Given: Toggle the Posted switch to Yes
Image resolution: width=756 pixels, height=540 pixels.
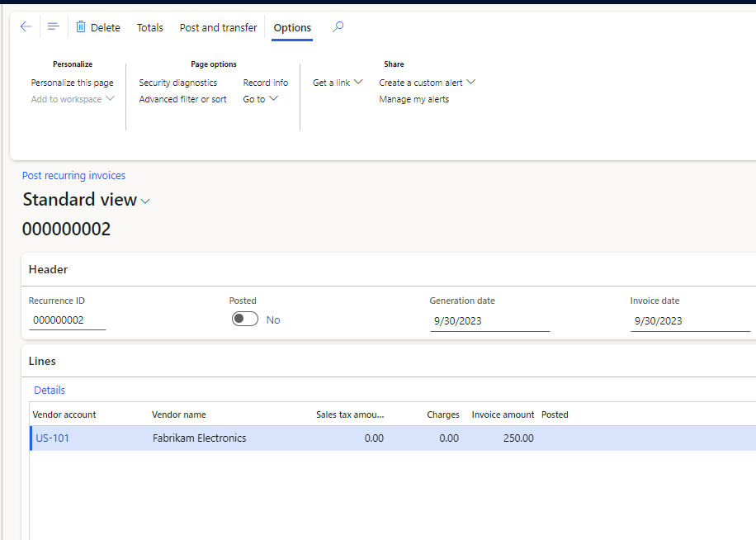Looking at the screenshot, I should (x=245, y=318).
